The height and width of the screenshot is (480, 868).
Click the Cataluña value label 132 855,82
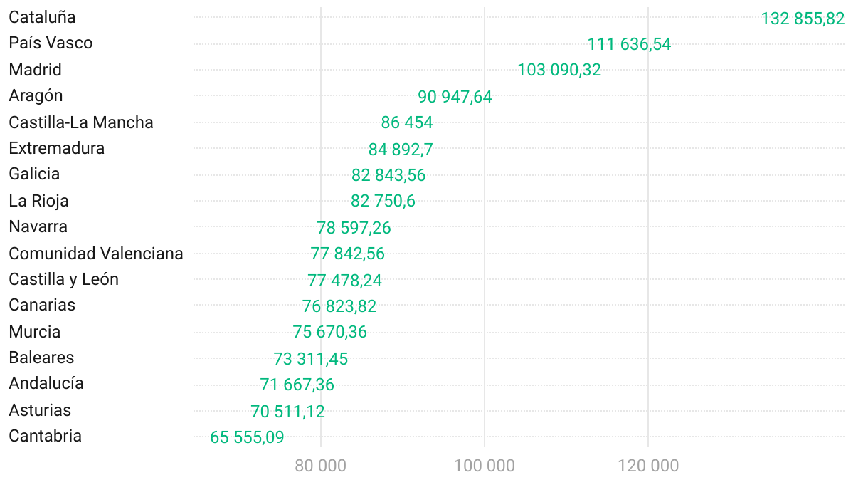coord(803,19)
